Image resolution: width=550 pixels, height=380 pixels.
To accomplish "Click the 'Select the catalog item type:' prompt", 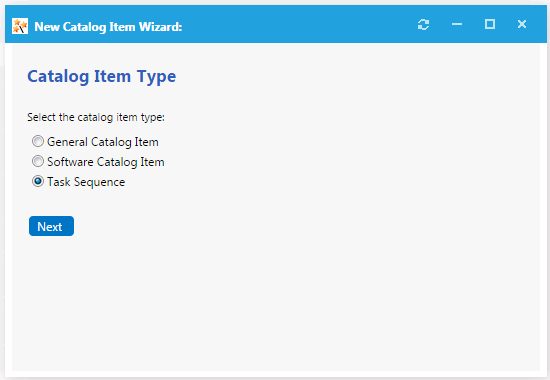I will [96, 117].
